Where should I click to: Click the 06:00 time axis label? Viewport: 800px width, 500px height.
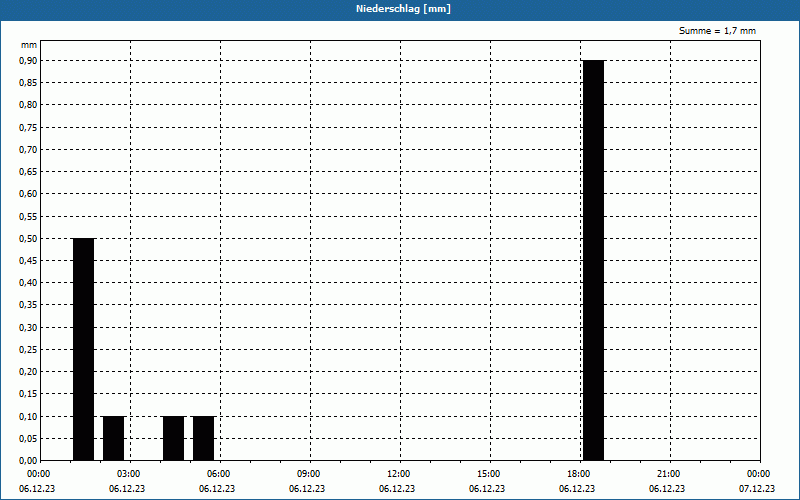pos(219,474)
